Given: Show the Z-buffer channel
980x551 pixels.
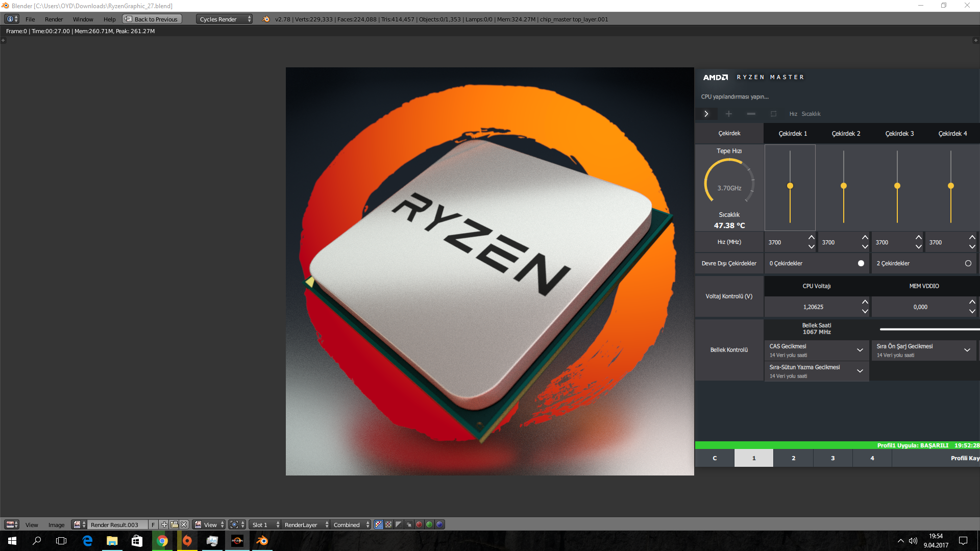Looking at the screenshot, I should pyautogui.click(x=409, y=524).
